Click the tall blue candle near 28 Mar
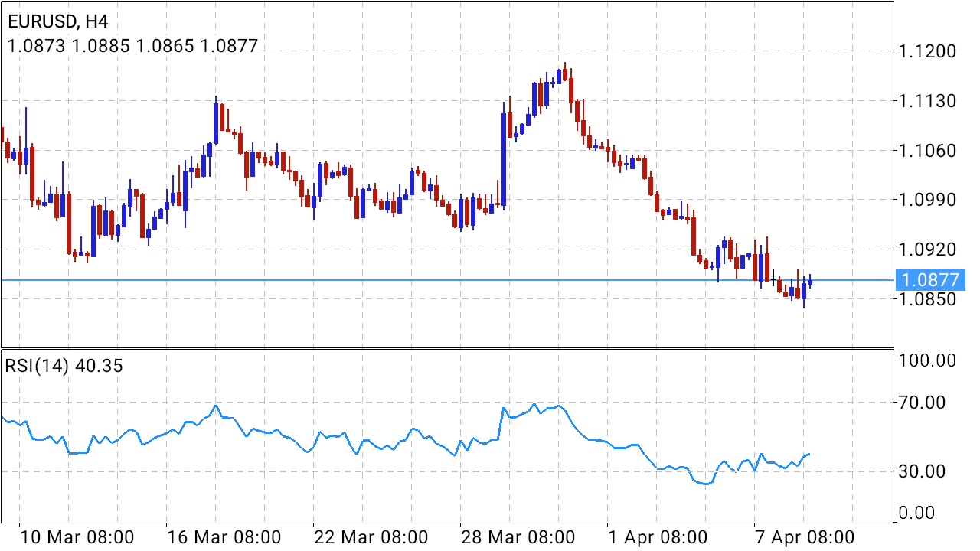This screenshot has height=551, width=980. pyautogui.click(x=504, y=160)
